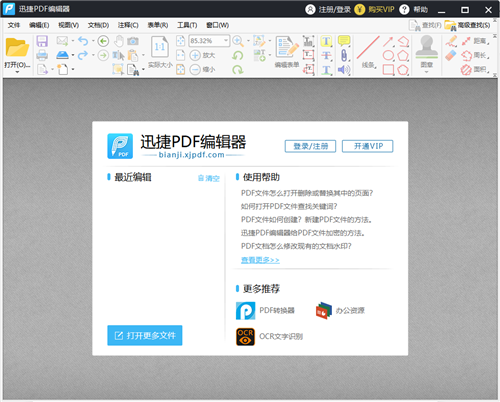Click the Edit Form icon 编辑表单
The image size is (500, 402).
pos(287,52)
